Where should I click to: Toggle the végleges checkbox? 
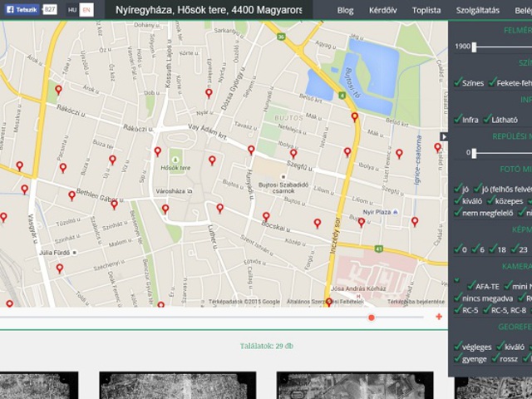tap(458, 346)
